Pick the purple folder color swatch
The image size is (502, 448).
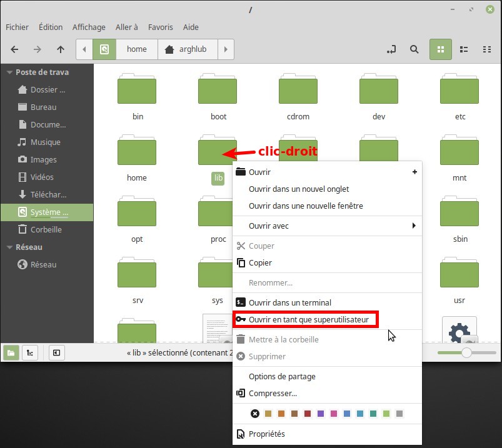[321, 414]
